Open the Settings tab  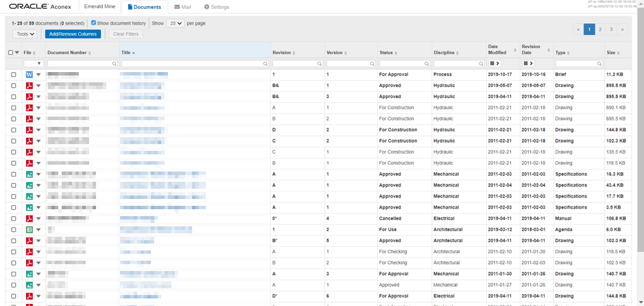[217, 7]
